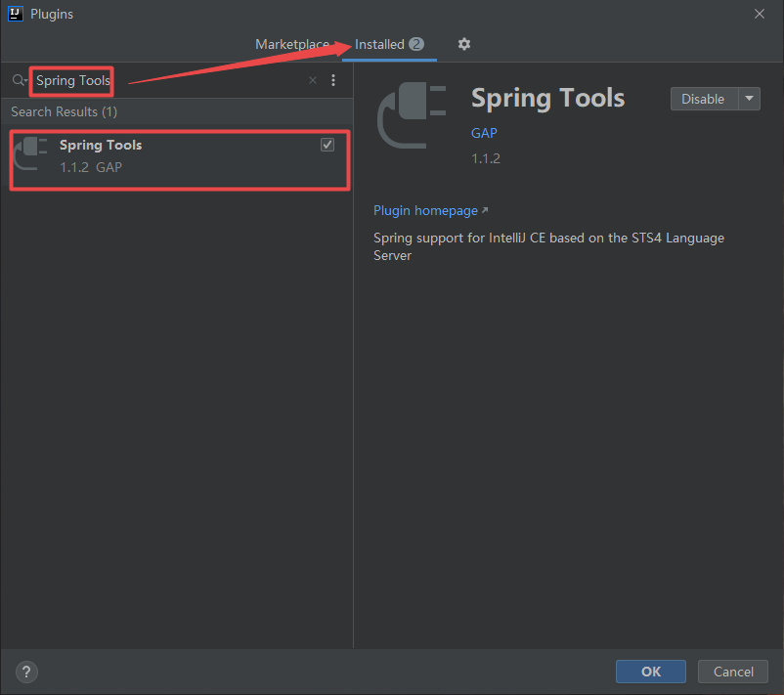This screenshot has height=695, width=784.
Task: Close the Plugins dialog
Action: tap(759, 14)
